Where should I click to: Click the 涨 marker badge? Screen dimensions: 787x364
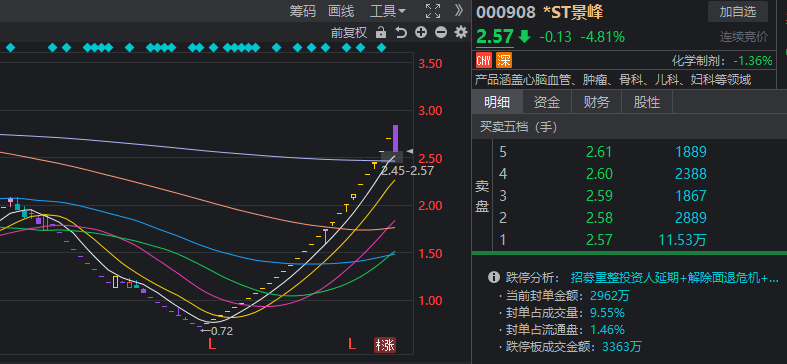(x=385, y=345)
